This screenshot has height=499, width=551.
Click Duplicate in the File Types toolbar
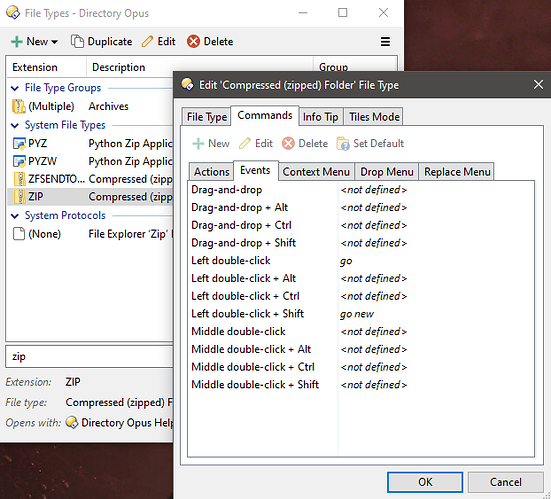click(x=102, y=41)
